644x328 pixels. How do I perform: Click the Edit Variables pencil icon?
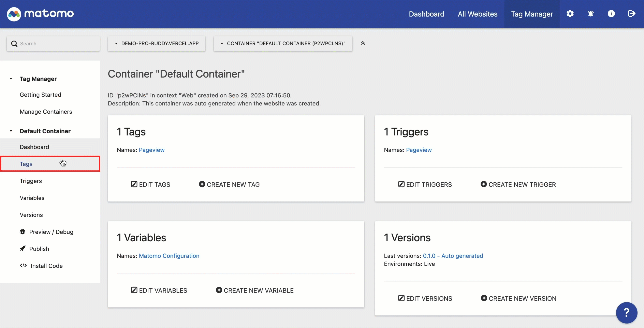tap(134, 290)
